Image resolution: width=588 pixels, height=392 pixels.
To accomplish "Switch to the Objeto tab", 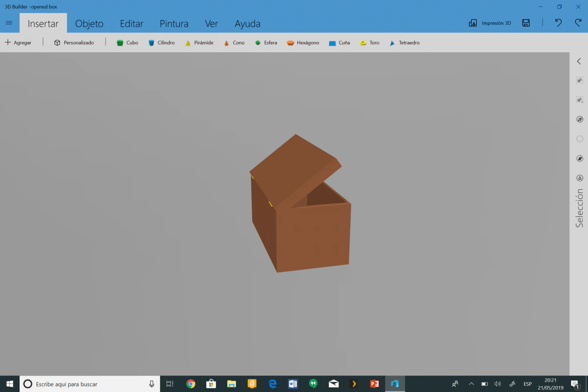I will point(89,24).
